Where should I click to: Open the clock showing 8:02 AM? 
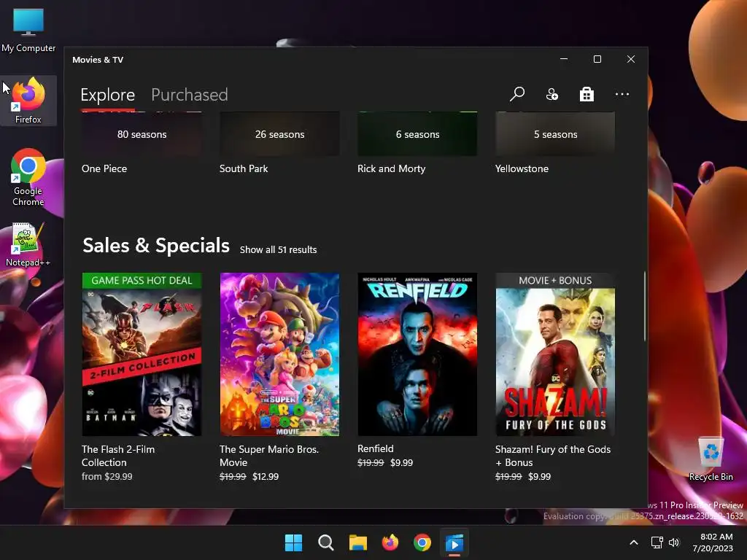click(713, 542)
